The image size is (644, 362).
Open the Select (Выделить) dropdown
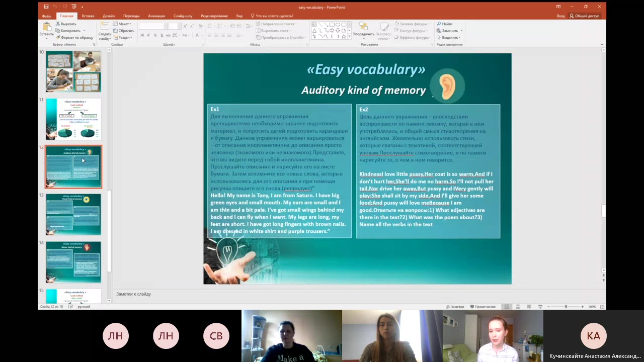[449, 38]
